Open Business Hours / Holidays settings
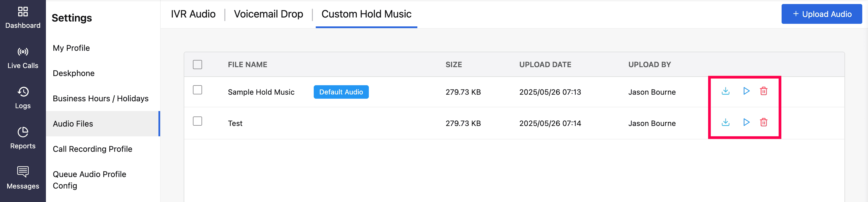 100,99
